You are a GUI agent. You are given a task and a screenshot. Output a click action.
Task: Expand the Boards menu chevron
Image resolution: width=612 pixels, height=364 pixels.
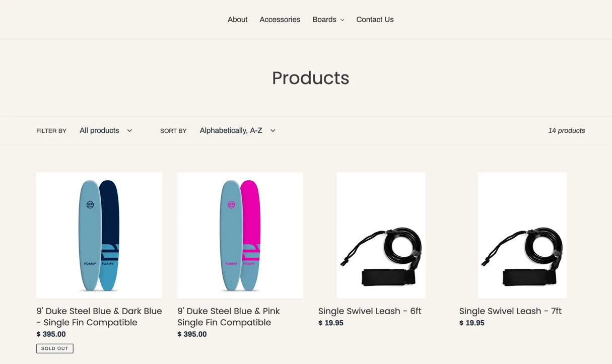click(x=343, y=20)
